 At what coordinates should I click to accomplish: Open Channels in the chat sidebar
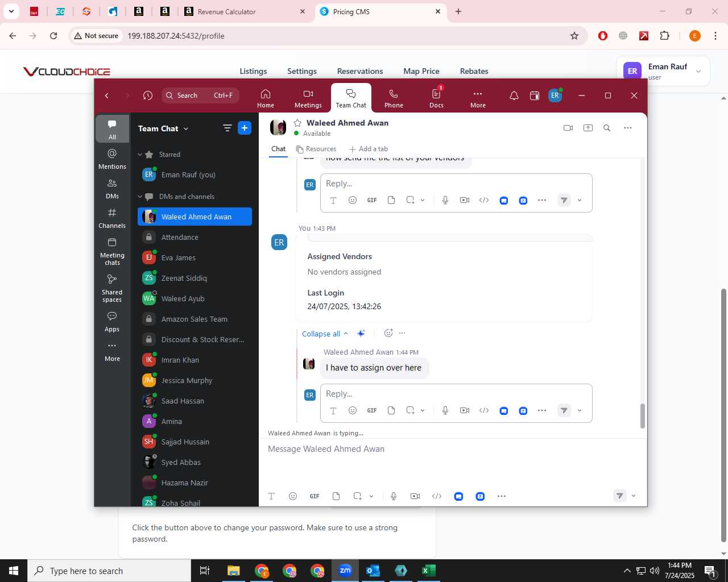click(112, 218)
